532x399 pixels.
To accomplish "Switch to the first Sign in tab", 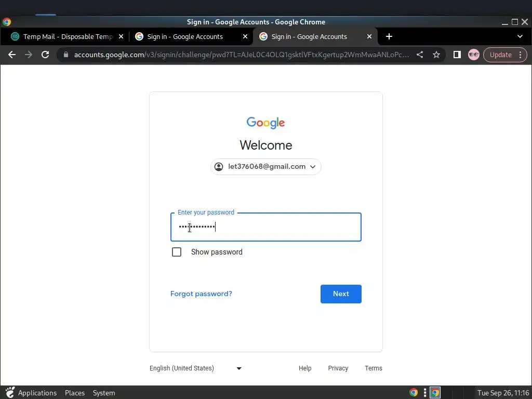I will coord(191,36).
